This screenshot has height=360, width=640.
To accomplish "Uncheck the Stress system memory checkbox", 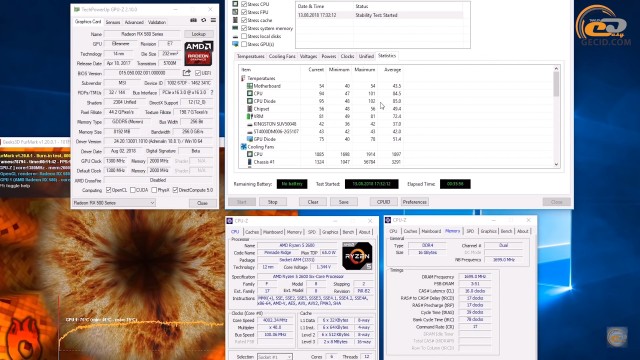I will pyautogui.click(x=244, y=28).
